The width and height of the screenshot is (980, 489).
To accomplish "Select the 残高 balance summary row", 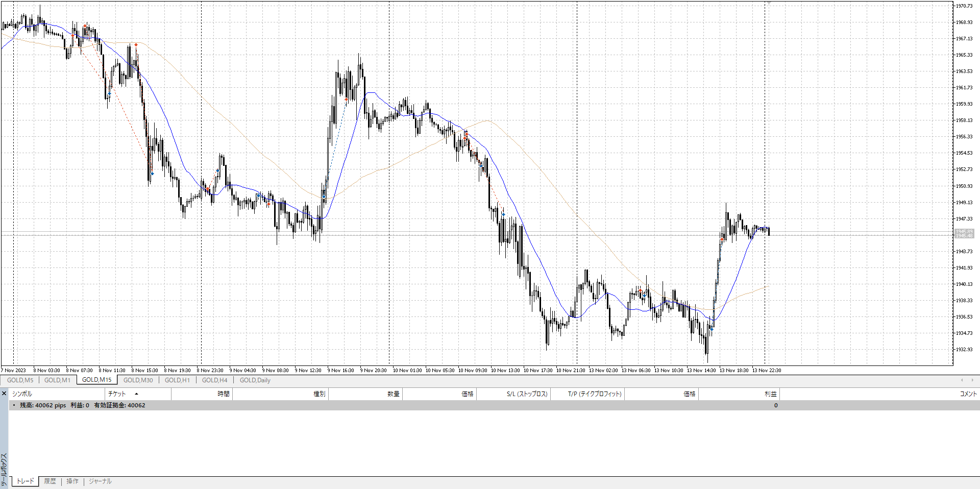I will tap(82, 405).
